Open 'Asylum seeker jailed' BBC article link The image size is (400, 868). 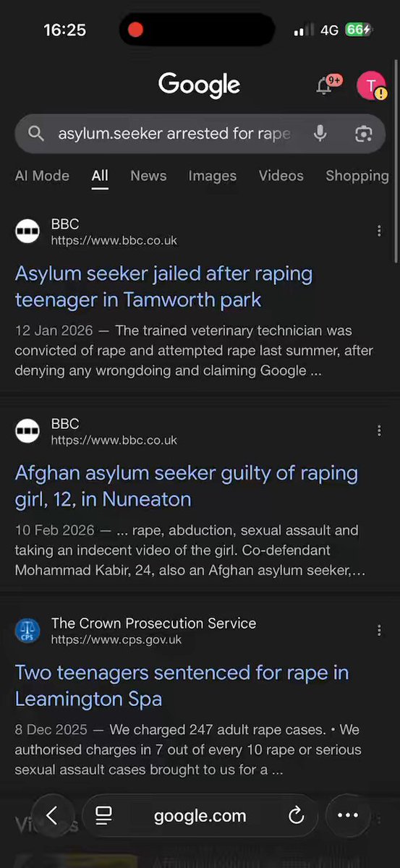click(164, 286)
